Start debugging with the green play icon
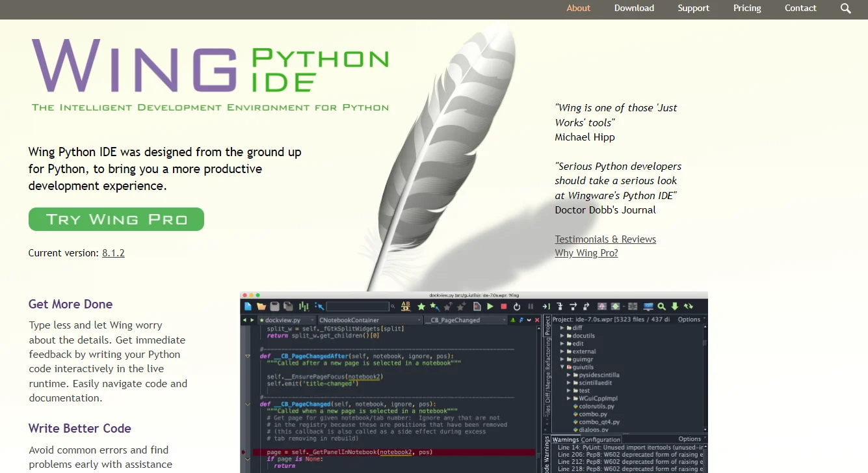 tap(490, 306)
